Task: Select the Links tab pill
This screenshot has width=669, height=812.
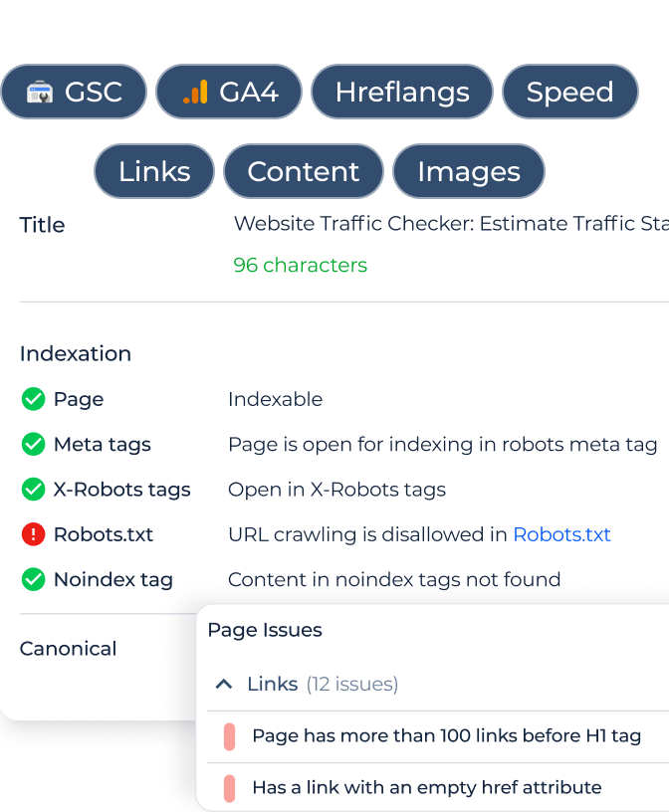Action: [154, 171]
